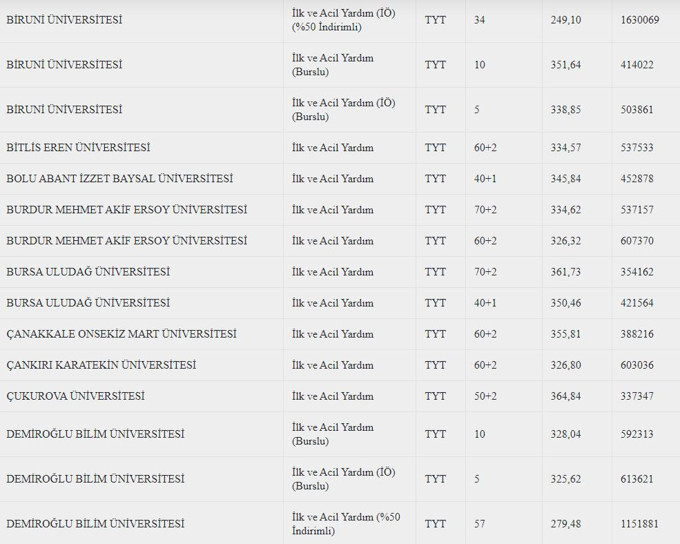Screen dimensions: 680x544
Task: Select Biruni program İlk ve Acil Yardım (Burslu)
Action: pyautogui.click(x=333, y=65)
